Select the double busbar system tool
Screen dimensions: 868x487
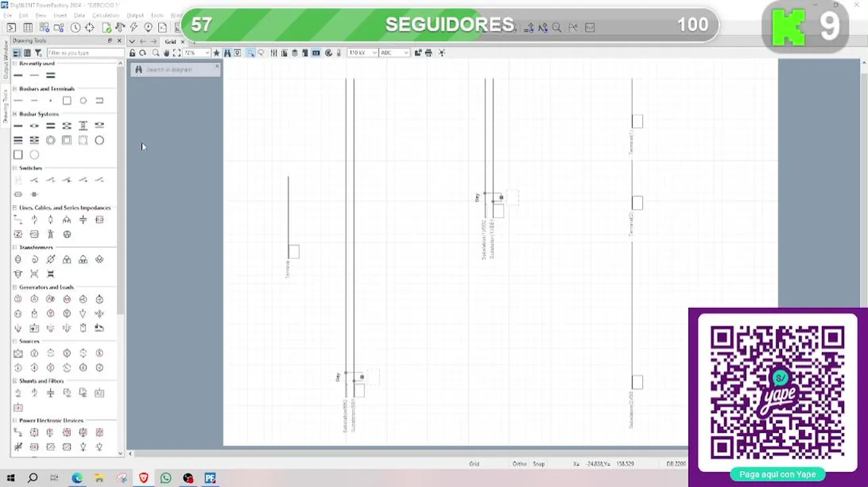(51, 126)
